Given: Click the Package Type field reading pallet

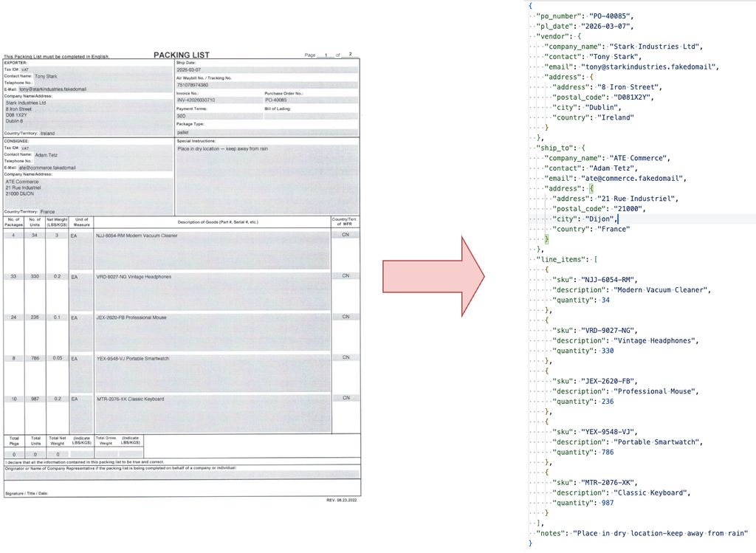Looking at the screenshot, I should pos(267,132).
